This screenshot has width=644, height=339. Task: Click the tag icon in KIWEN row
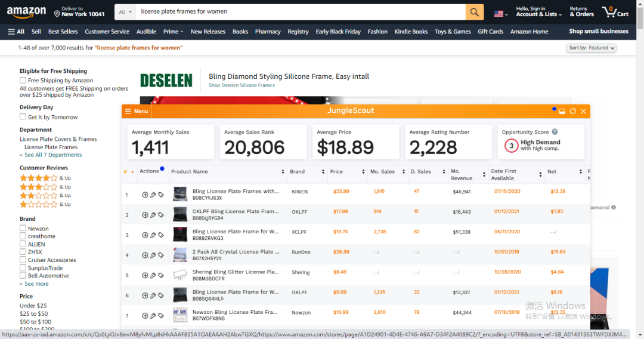tap(160, 195)
